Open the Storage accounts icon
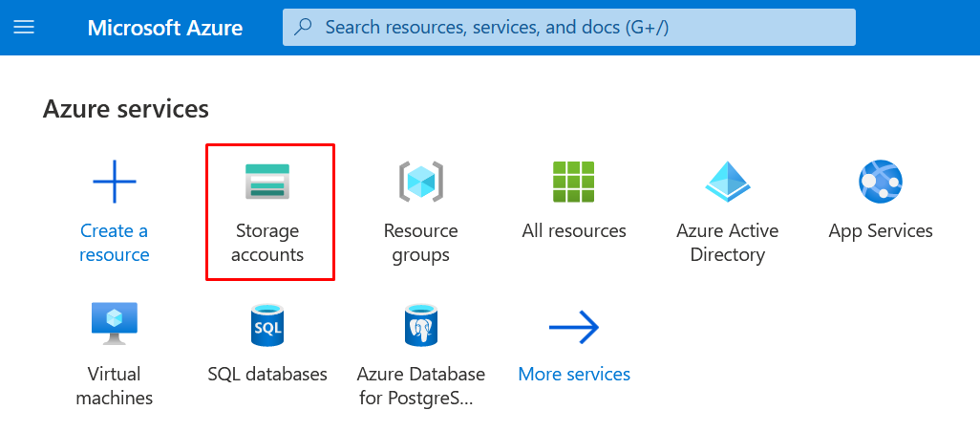Screen dimensions: 980x432 tap(267, 181)
